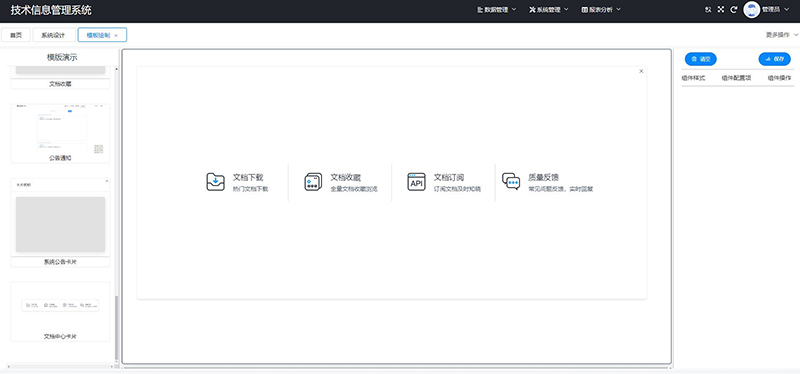Click the 订阅文档及时知晓 subtitle
The height and width of the screenshot is (374, 800).
[457, 189]
